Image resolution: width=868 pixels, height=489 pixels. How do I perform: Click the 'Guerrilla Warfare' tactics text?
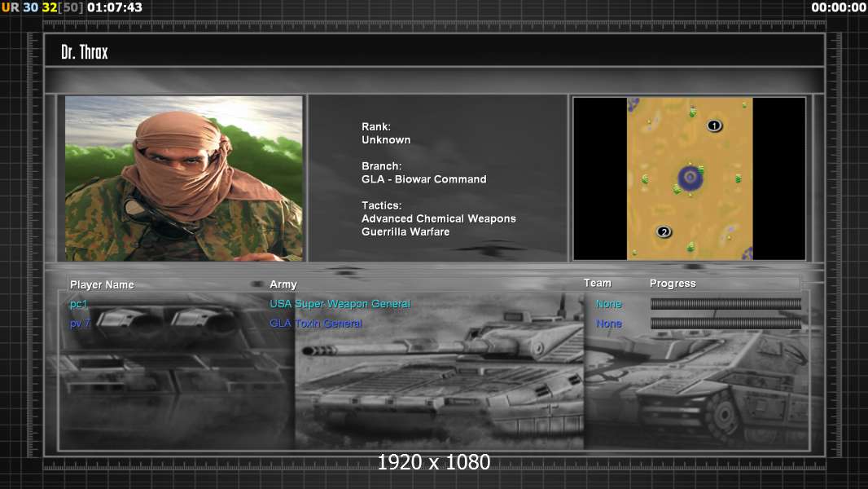(406, 232)
